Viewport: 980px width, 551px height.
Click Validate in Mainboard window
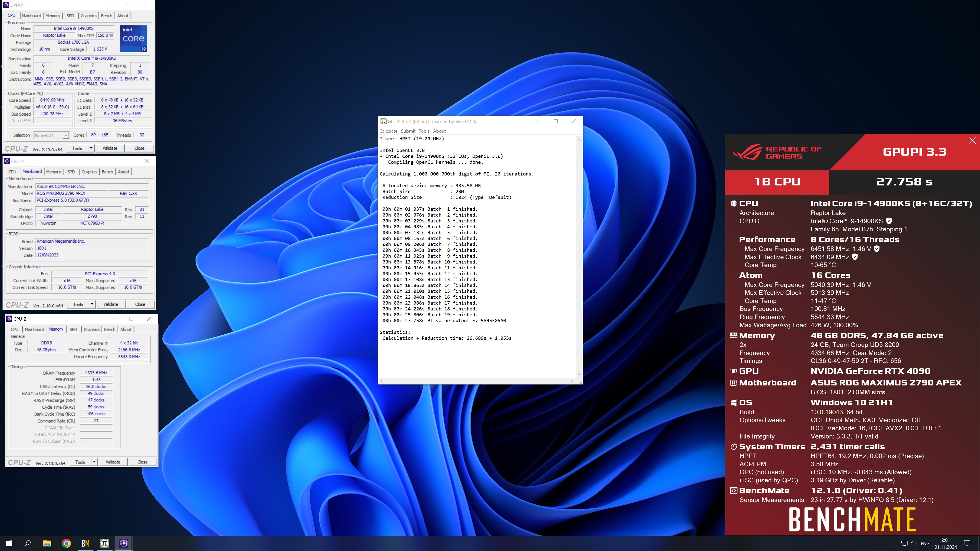(111, 304)
